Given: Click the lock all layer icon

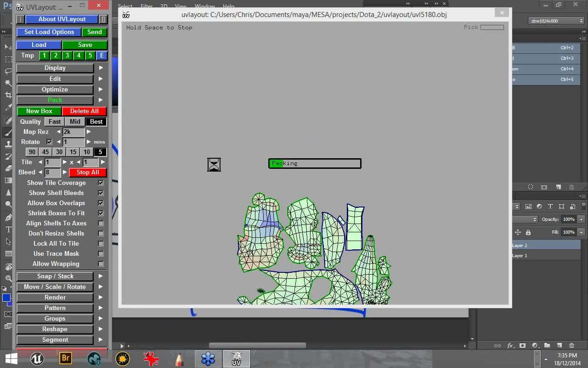Looking at the screenshot, I should pos(528,232).
